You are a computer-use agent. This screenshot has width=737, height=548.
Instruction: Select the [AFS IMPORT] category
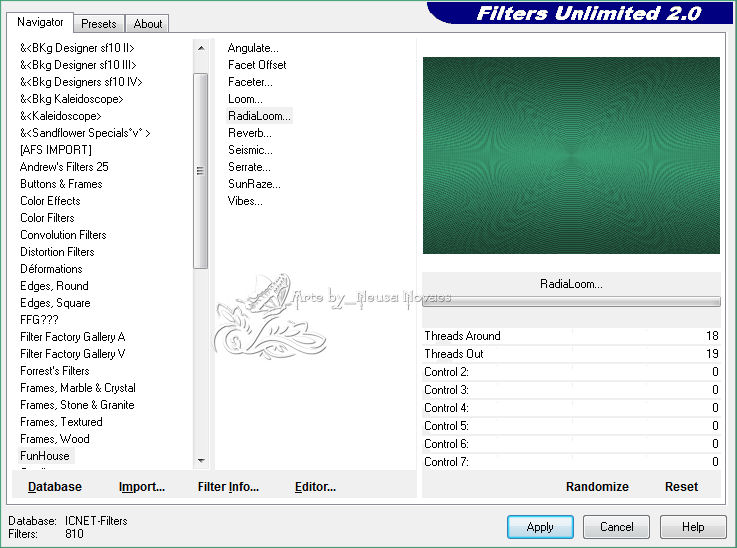[55, 149]
